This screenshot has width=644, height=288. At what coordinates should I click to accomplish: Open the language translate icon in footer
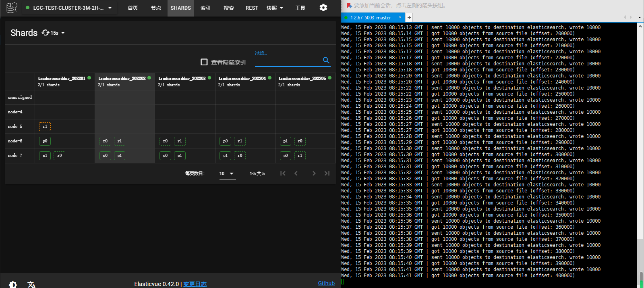[31, 284]
